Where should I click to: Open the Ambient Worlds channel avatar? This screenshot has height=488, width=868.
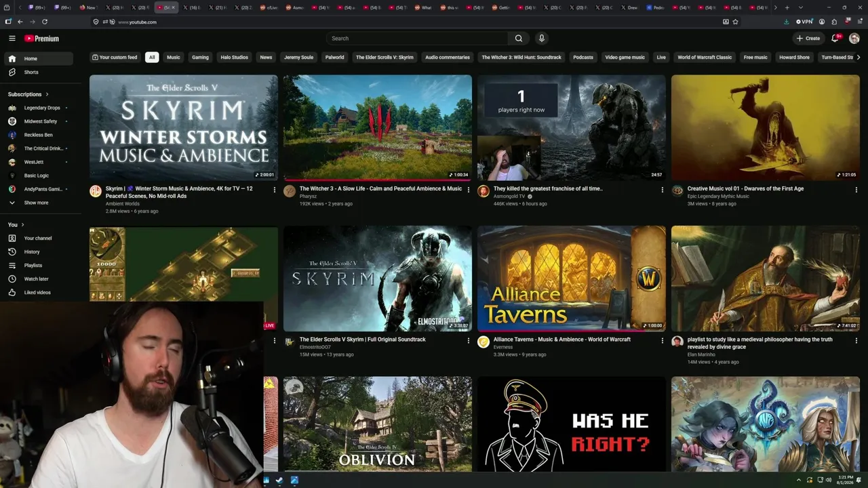(x=96, y=191)
